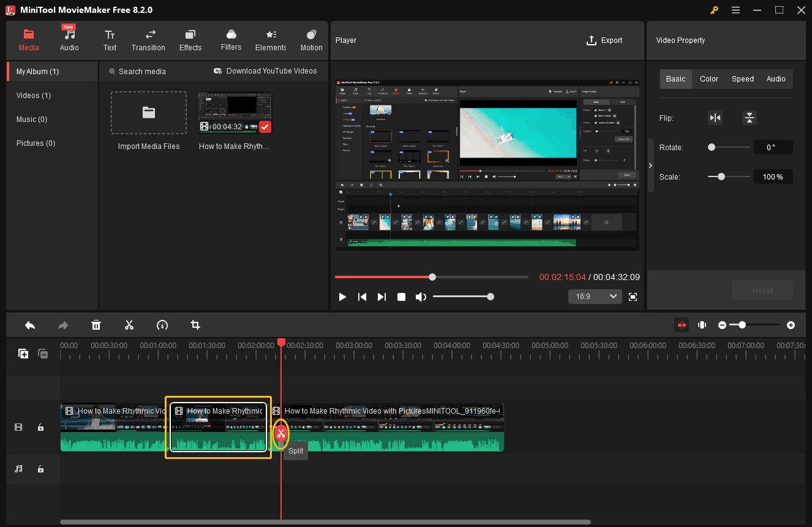Select My Album (1) category
Screen dimensions: 812x527
52,72
